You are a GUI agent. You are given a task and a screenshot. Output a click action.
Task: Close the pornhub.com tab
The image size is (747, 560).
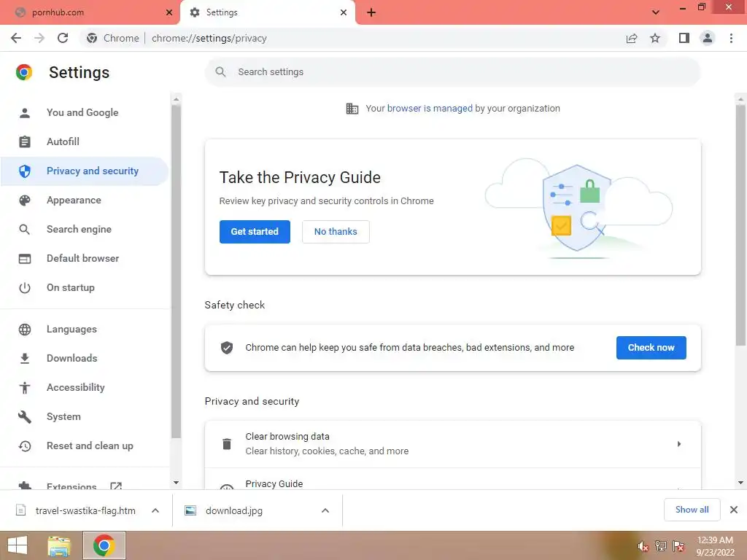(169, 12)
